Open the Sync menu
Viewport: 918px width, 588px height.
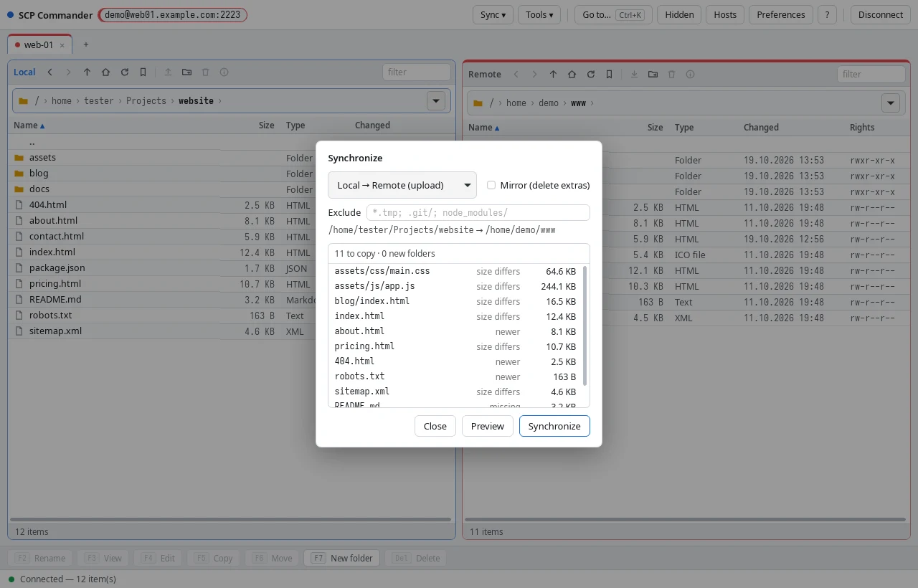click(x=493, y=14)
